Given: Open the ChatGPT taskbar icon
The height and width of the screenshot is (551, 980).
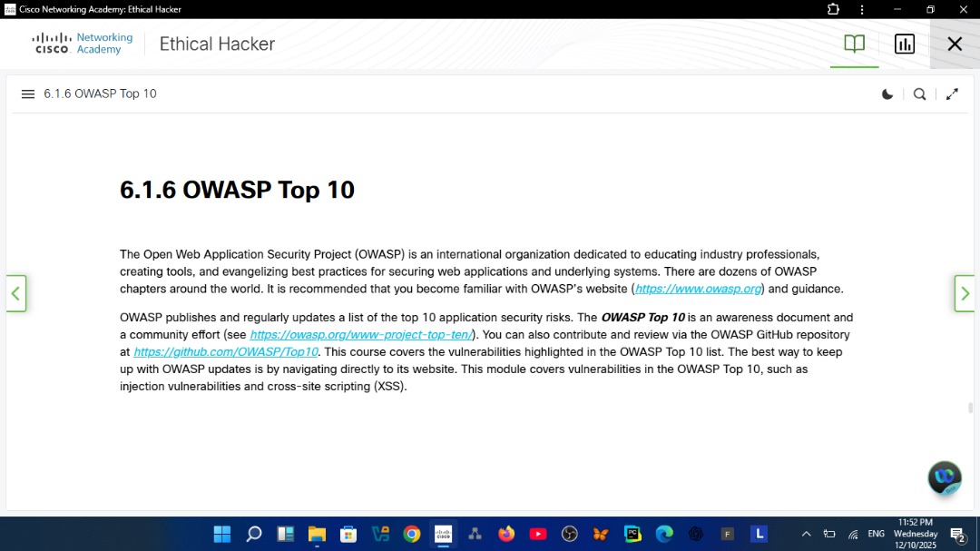Looking at the screenshot, I should (x=696, y=534).
